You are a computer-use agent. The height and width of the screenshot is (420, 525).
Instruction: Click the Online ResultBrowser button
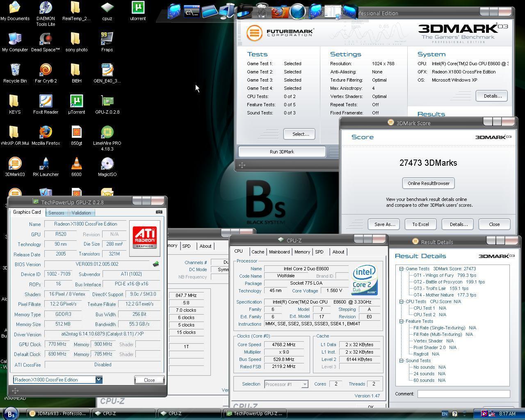[x=429, y=183]
